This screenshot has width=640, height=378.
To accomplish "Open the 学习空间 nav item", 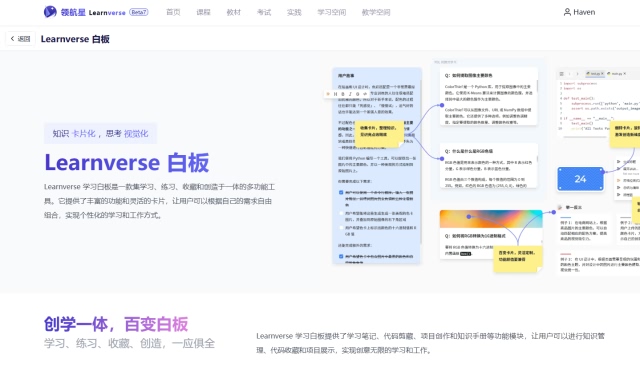I will 331,12.
